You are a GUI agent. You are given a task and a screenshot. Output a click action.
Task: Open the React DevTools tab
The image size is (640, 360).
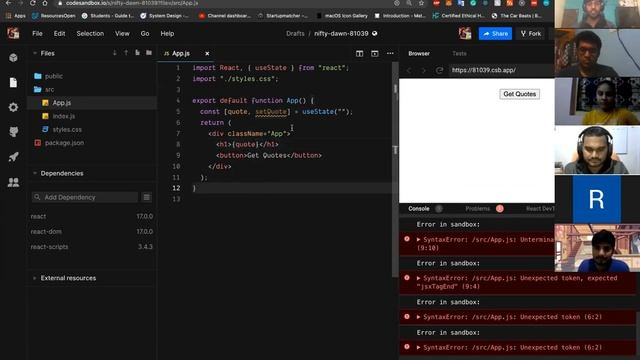[540, 209]
